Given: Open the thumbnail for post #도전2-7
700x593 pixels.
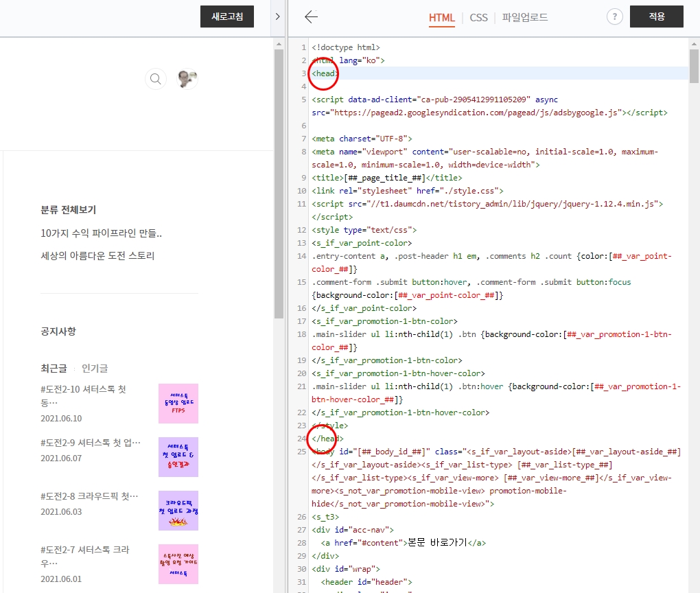Looking at the screenshot, I should pos(178,564).
